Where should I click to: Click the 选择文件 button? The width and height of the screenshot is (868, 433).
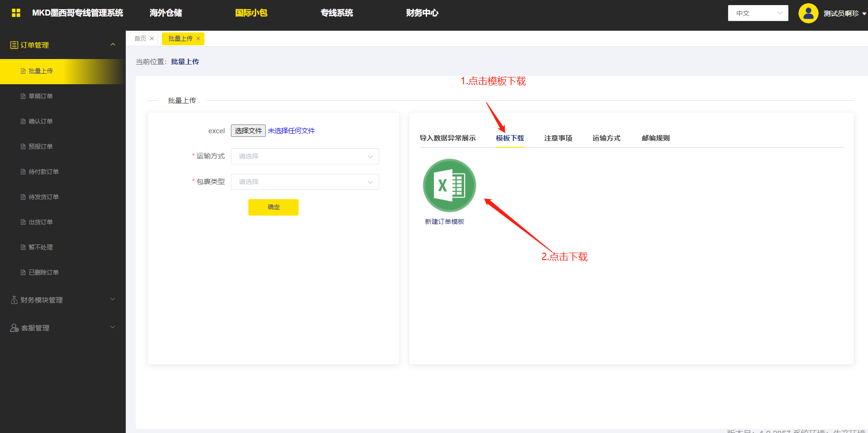pos(248,131)
